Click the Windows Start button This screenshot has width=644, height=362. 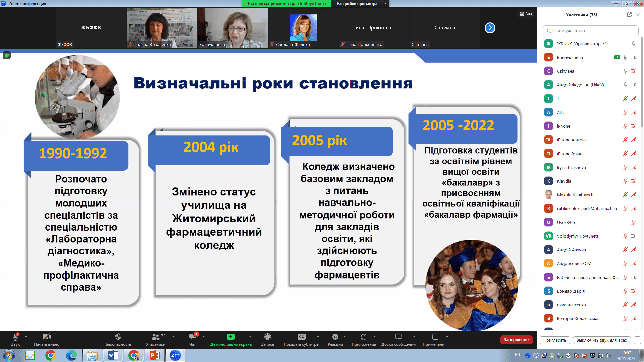click(9, 355)
